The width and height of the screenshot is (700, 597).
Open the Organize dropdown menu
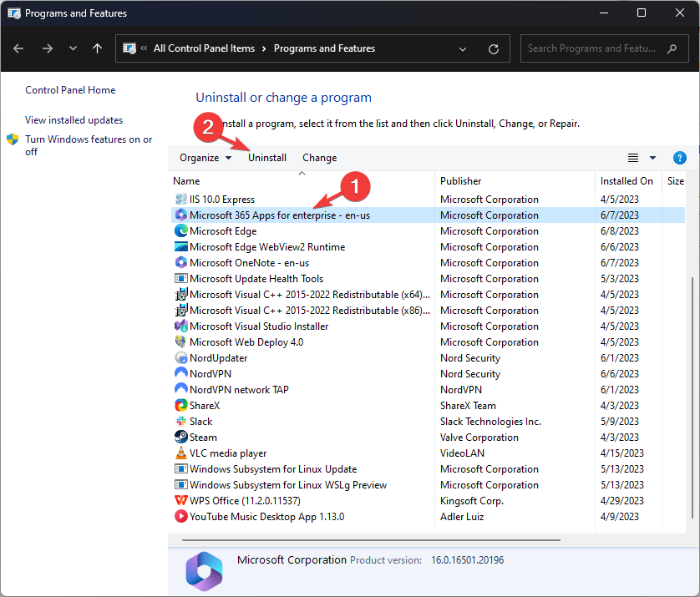pyautogui.click(x=205, y=158)
